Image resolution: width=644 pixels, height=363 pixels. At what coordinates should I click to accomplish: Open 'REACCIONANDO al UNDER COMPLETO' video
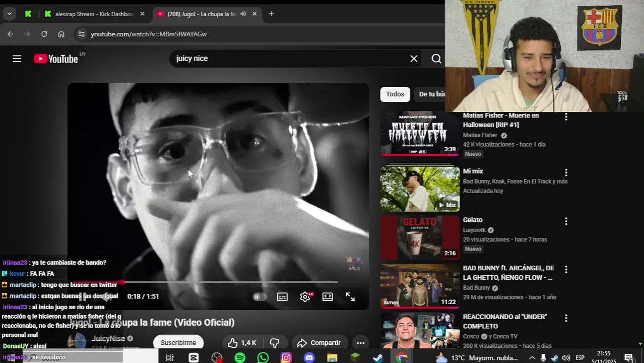[505, 322]
